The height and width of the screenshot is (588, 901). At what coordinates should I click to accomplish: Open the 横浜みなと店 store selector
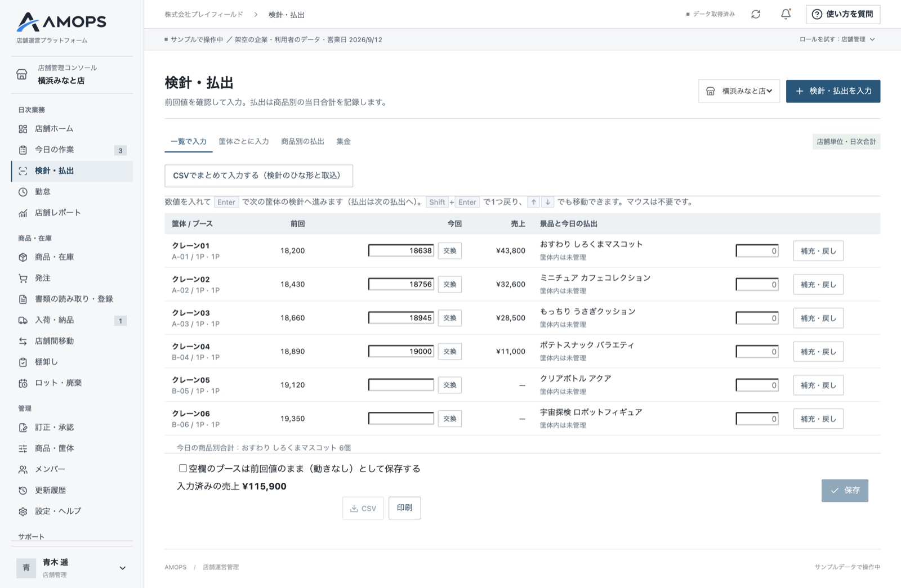coord(739,91)
